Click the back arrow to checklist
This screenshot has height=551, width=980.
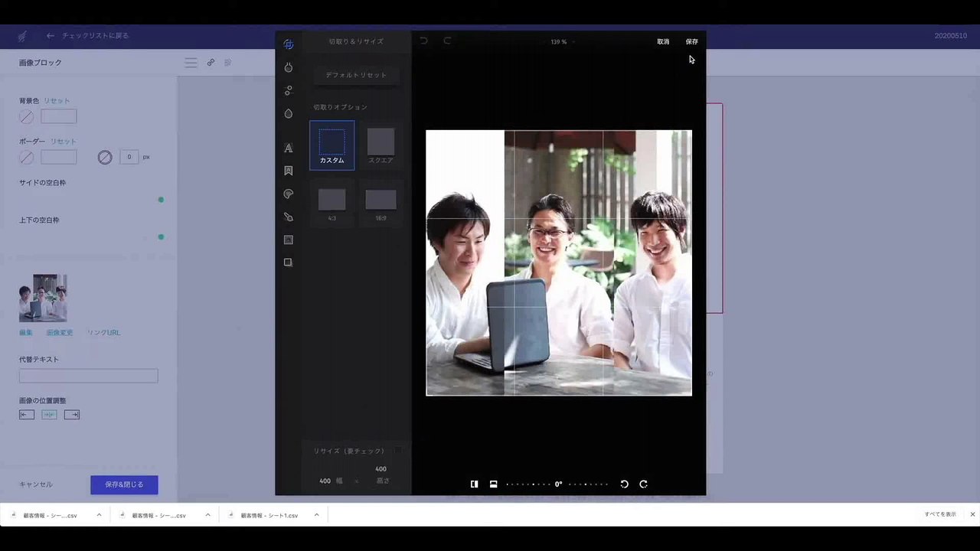coord(50,36)
